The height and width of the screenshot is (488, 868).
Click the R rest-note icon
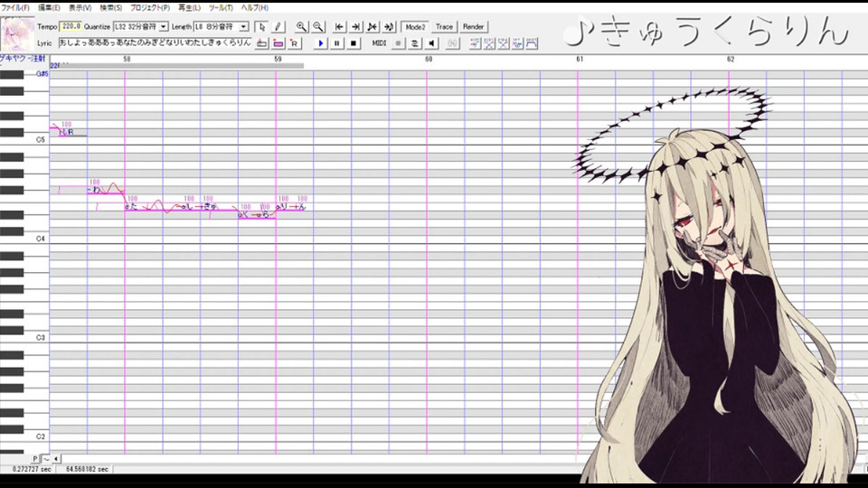click(295, 43)
